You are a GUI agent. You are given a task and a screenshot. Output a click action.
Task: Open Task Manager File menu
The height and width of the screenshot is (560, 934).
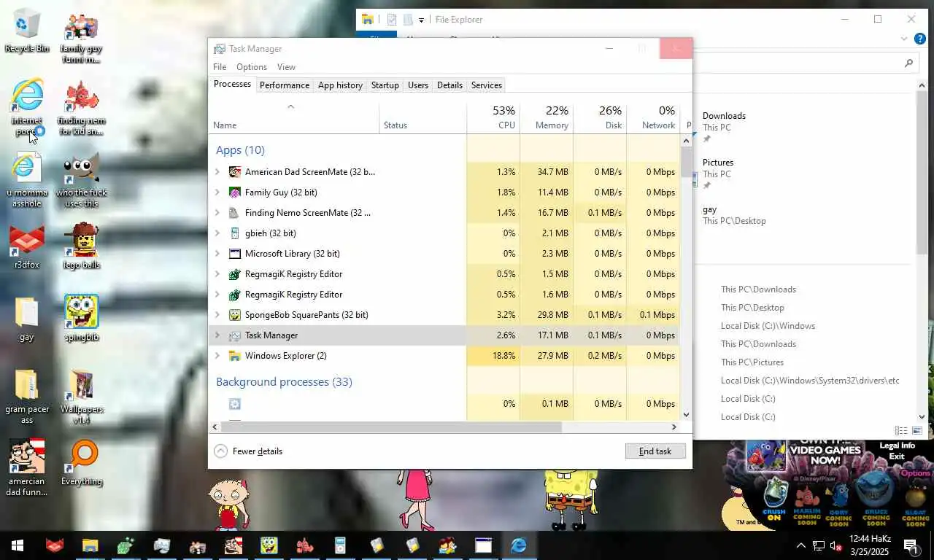[x=220, y=67]
